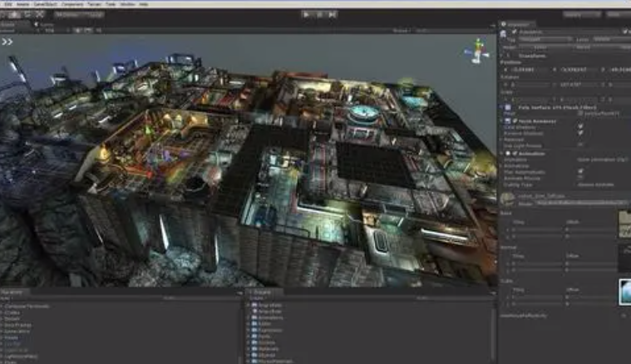This screenshot has height=364, width=631.
Task: Select the Project panel tab
Action: [x=263, y=292]
